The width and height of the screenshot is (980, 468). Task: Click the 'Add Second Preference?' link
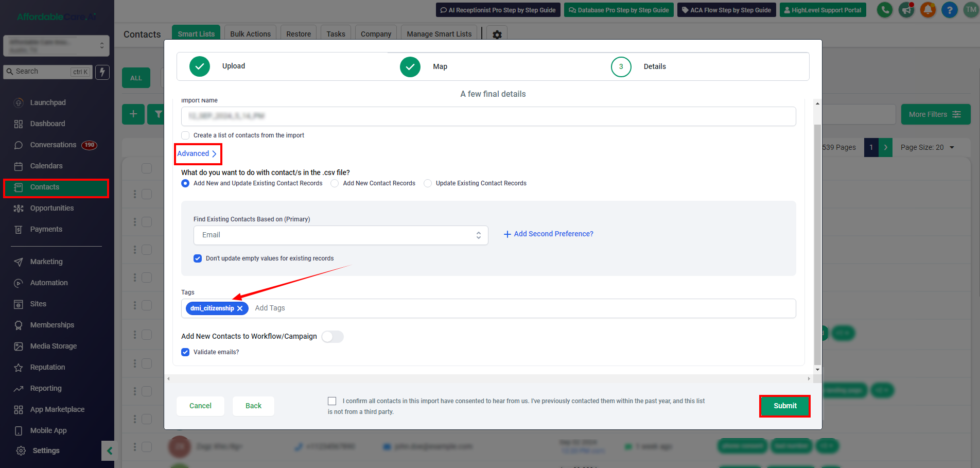click(548, 234)
